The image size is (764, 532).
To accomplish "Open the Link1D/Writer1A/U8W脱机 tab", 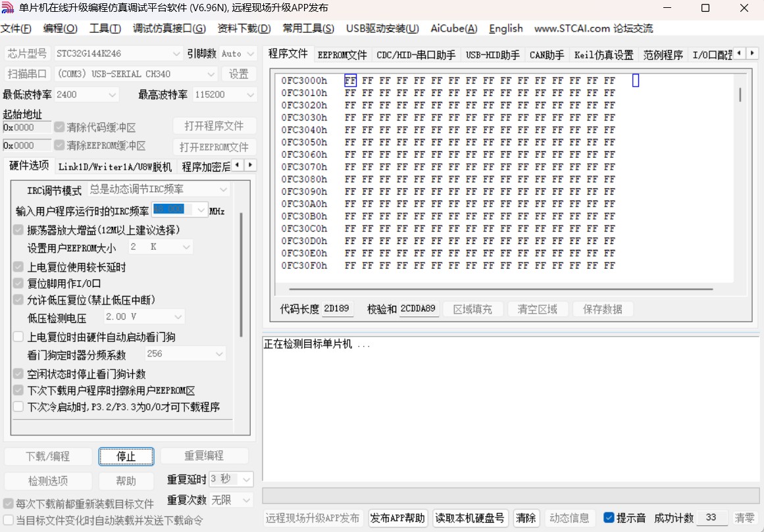I will 115,167.
